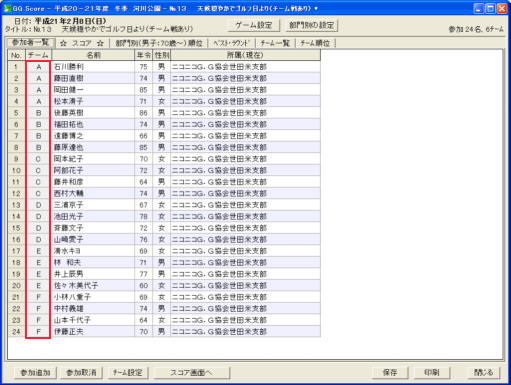
Task: Click team cell F in row 21
Action: (39, 297)
